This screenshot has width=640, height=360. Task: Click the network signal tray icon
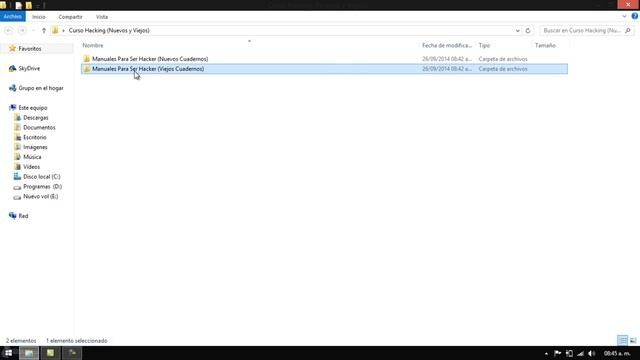(580, 353)
